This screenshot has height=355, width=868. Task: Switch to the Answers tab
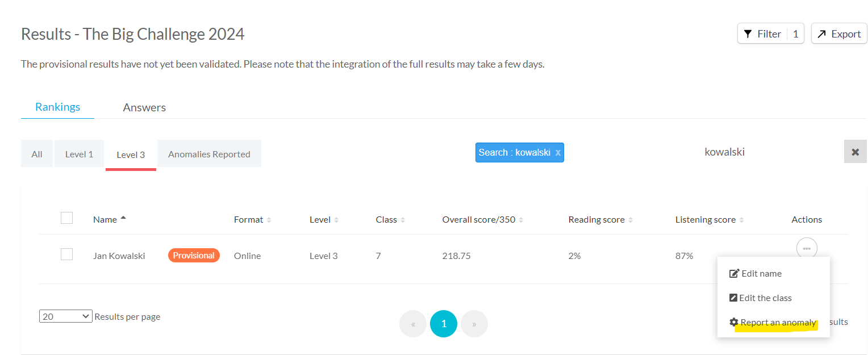tap(144, 107)
